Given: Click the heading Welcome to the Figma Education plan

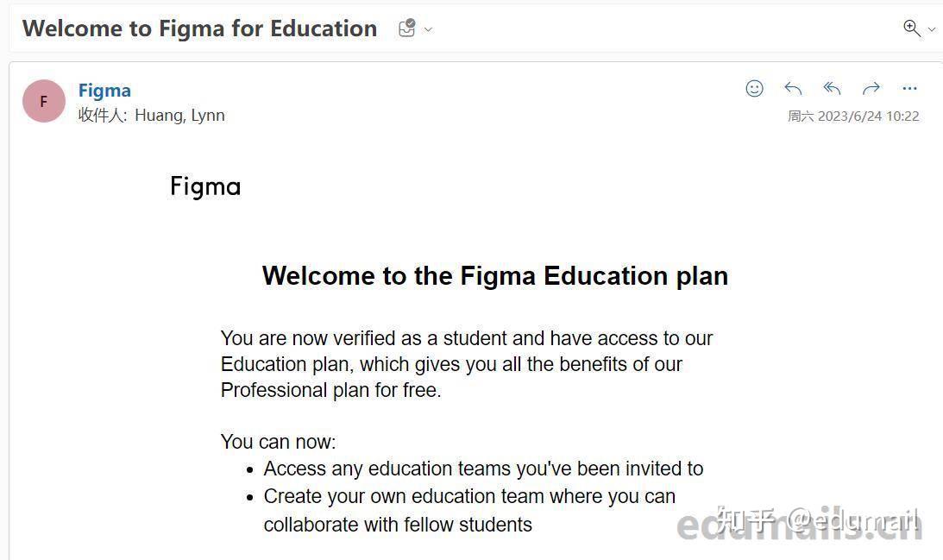Looking at the screenshot, I should point(495,275).
